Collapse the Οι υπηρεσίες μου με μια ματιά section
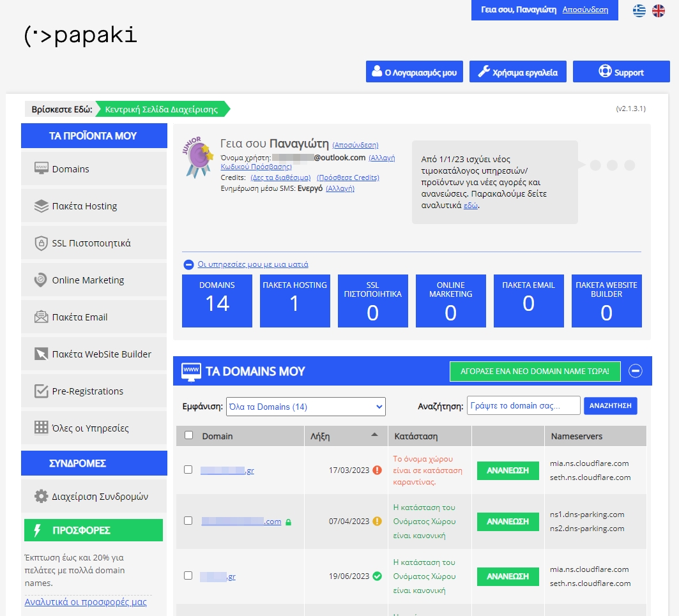The image size is (679, 616). coord(187,264)
